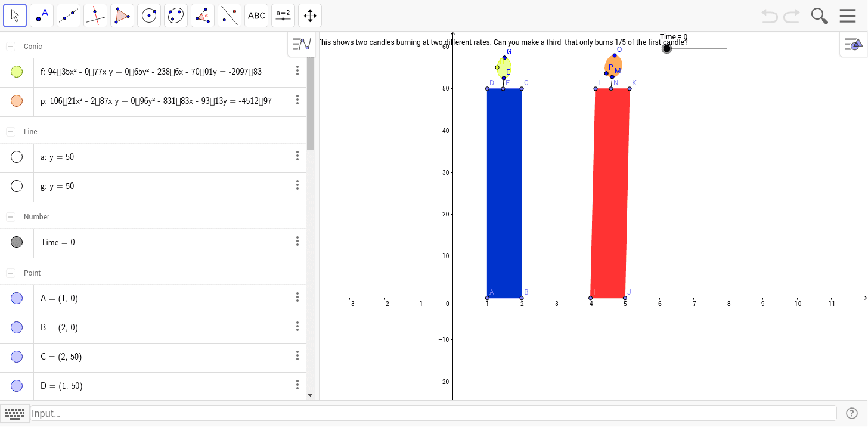The height and width of the screenshot is (427, 868).
Task: Click into the Input bar field
Action: (x=433, y=413)
